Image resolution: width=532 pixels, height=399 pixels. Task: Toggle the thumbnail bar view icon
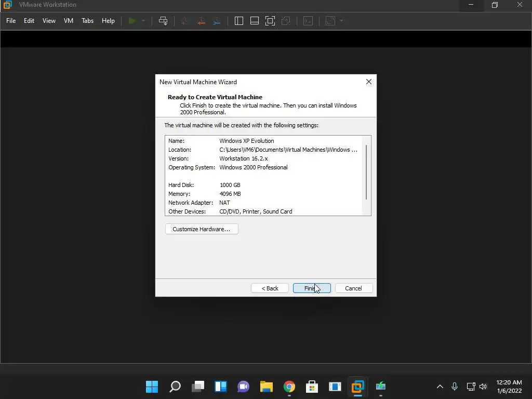[x=255, y=21]
